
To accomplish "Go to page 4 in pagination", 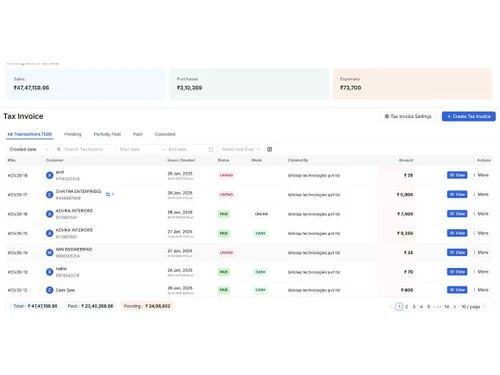I will [421, 307].
